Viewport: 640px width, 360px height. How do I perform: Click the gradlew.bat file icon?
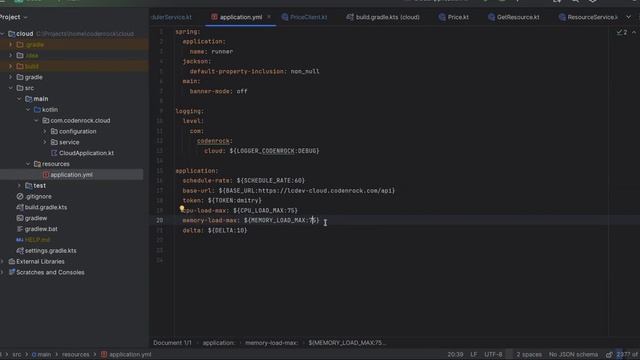[x=20, y=229]
